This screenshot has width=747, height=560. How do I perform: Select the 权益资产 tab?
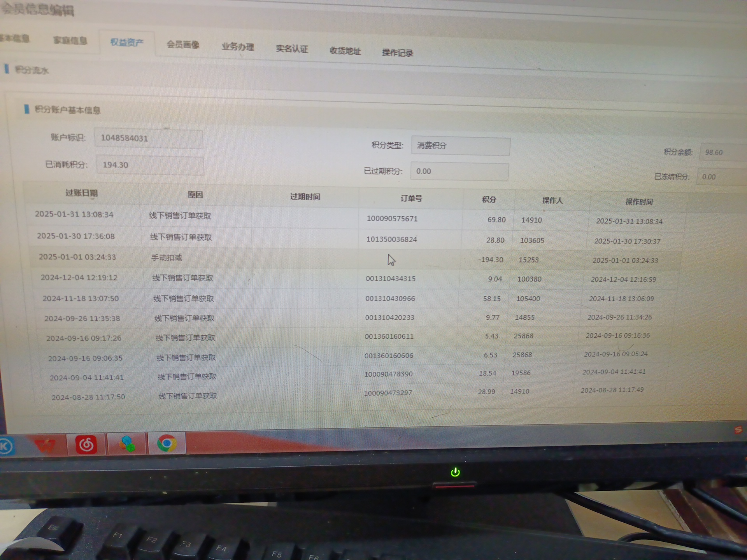point(127,42)
